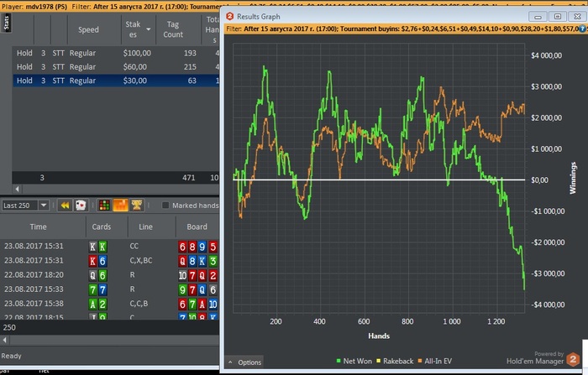Screen dimensions: 588x375
Task: Sort hands by Time column header
Action: click(x=39, y=227)
